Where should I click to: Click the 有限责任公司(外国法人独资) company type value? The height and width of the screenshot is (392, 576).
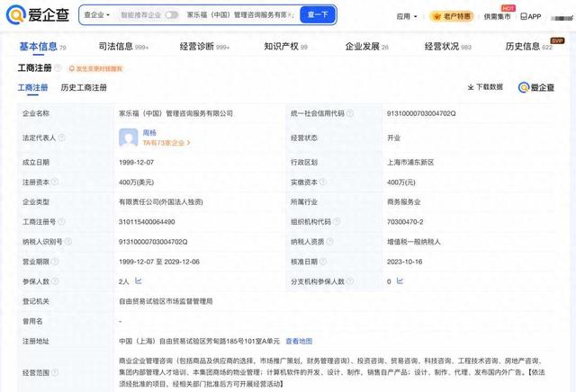pyautogui.click(x=160, y=202)
